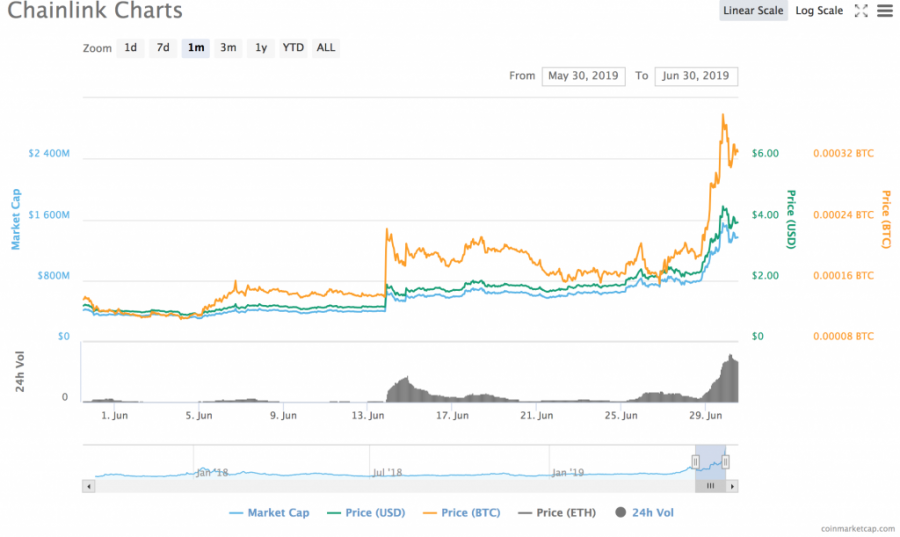Toggle fullscreen chart view icon
This screenshot has width=900, height=537.
click(x=861, y=10)
